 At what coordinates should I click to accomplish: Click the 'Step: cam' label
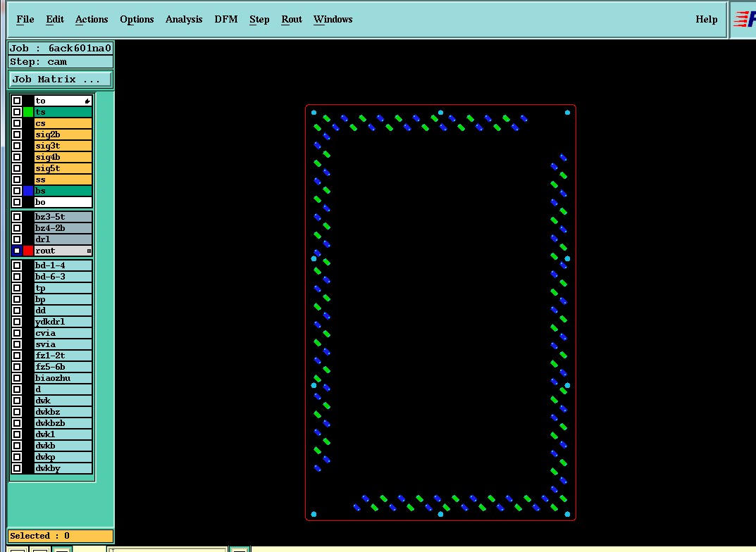coord(61,62)
